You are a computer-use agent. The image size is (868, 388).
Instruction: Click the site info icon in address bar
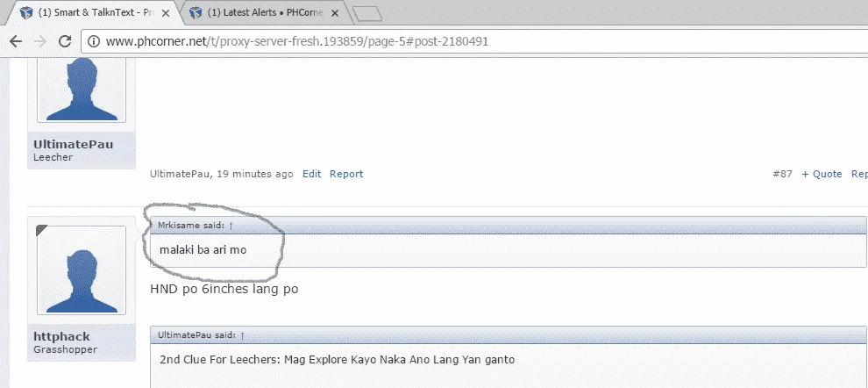(x=94, y=41)
